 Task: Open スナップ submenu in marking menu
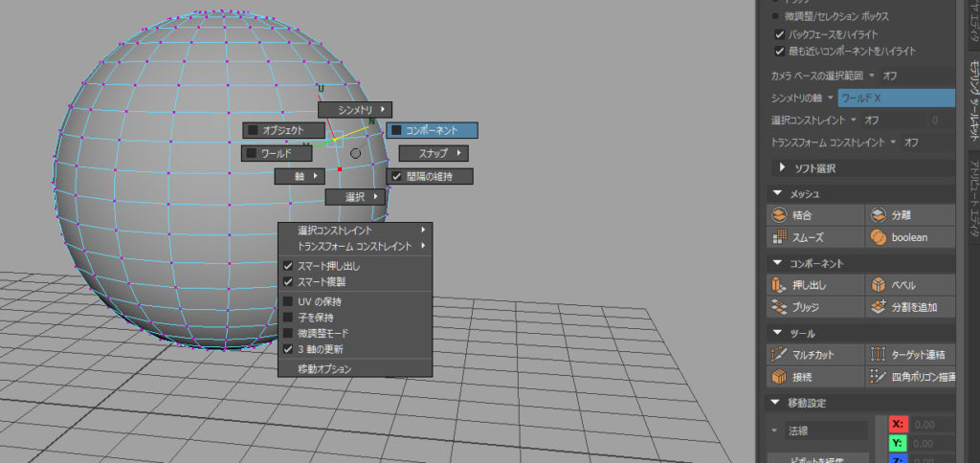(x=434, y=153)
